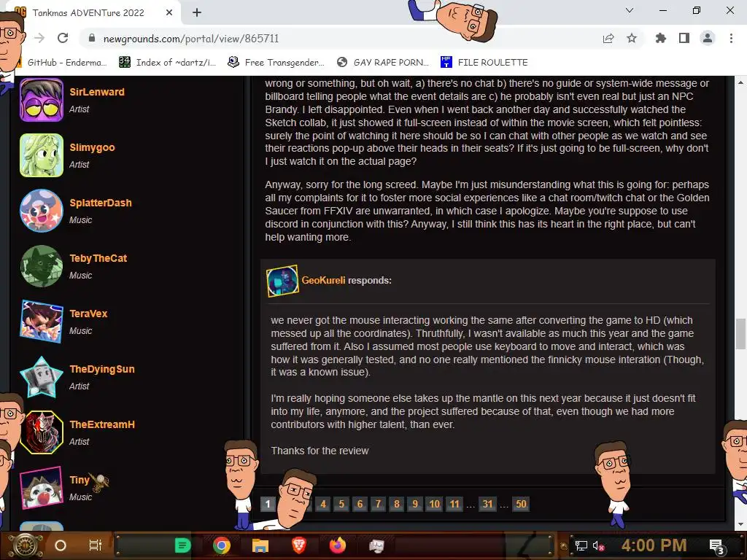Screen dimensions: 747x560
Task: Go to review page 5
Action: coord(341,504)
